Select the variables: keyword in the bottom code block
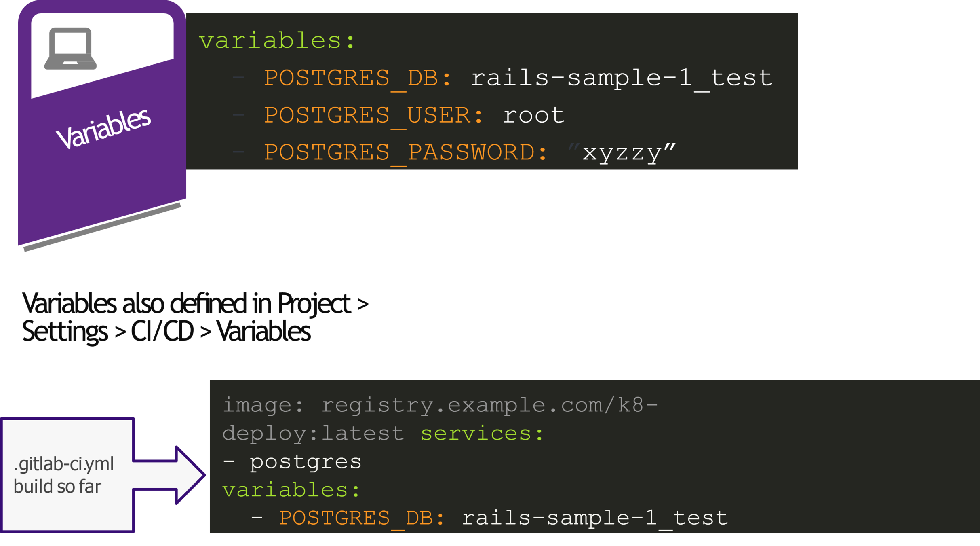The image size is (980, 546). tap(291, 490)
